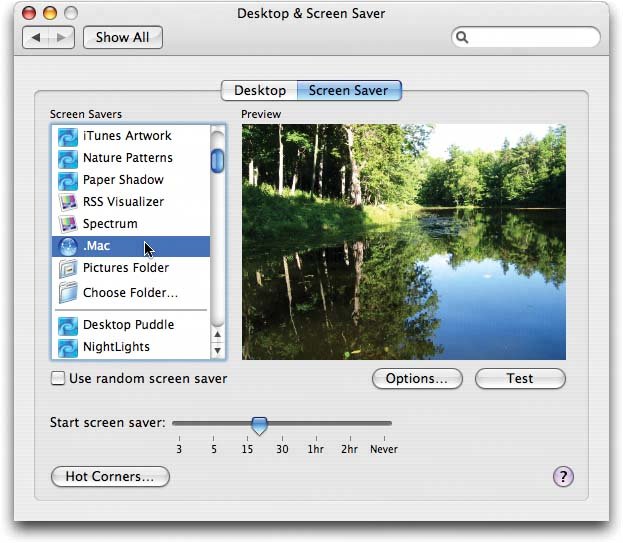Click the .Mac globe icon

68,246
